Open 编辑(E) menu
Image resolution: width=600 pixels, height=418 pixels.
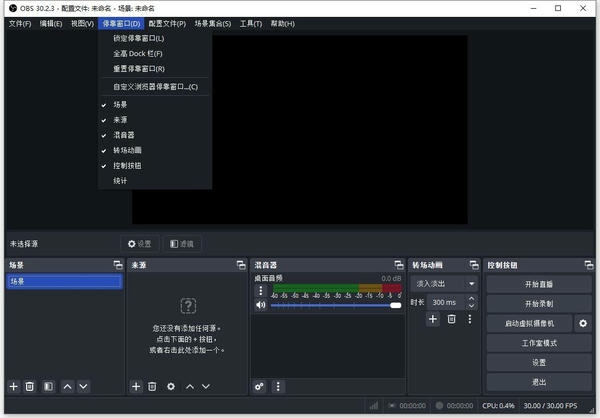click(51, 24)
